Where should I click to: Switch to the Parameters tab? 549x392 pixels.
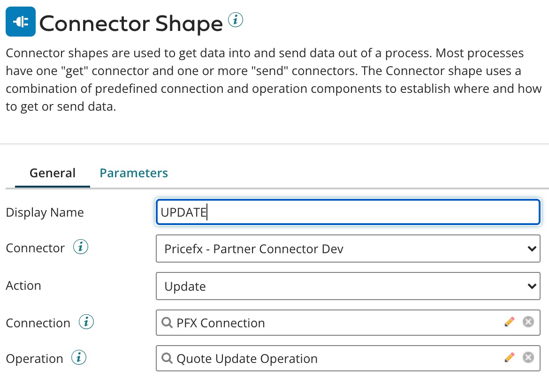(134, 173)
